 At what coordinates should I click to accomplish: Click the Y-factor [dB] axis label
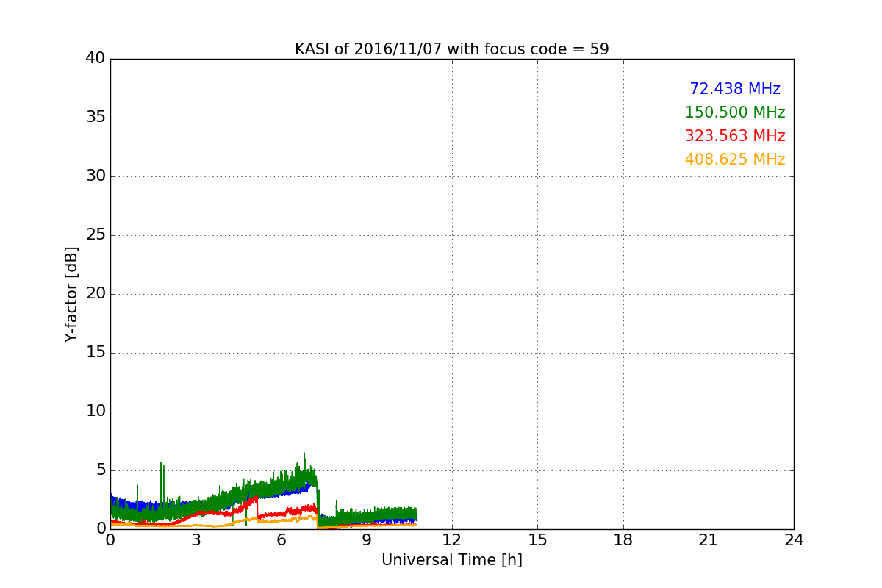(71, 294)
